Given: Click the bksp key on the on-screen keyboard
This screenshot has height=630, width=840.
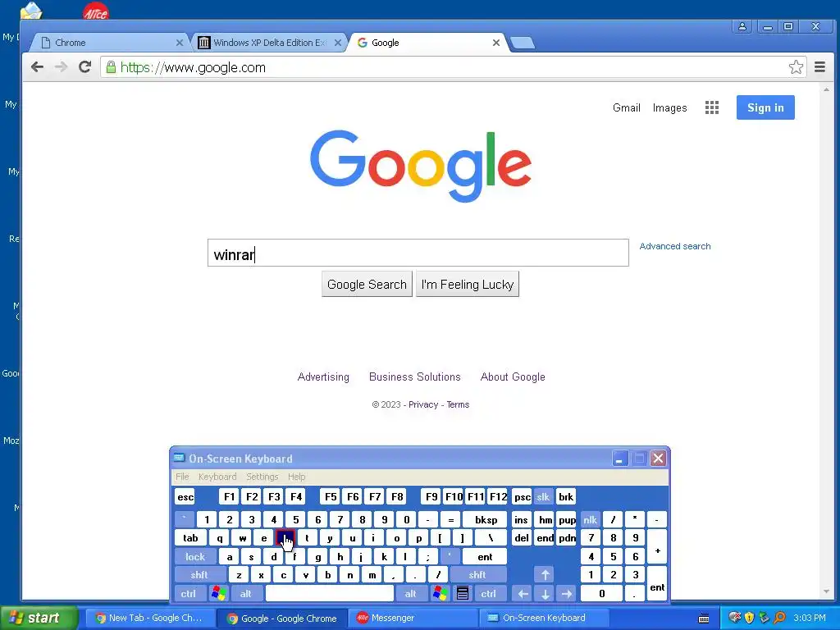Looking at the screenshot, I should [486, 519].
